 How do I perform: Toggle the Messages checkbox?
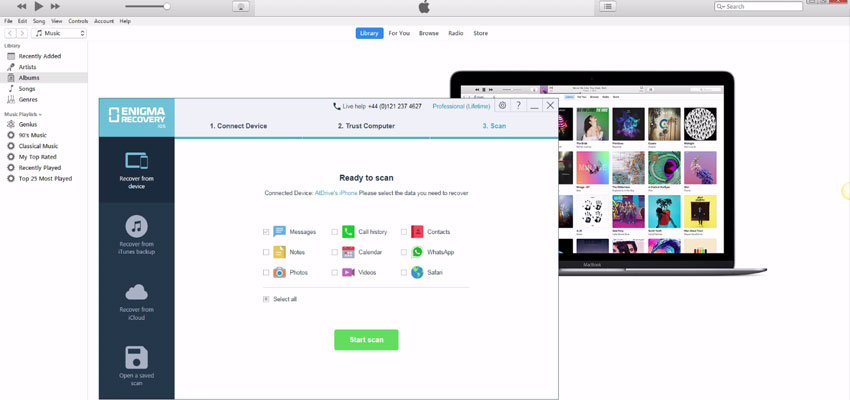click(x=266, y=232)
